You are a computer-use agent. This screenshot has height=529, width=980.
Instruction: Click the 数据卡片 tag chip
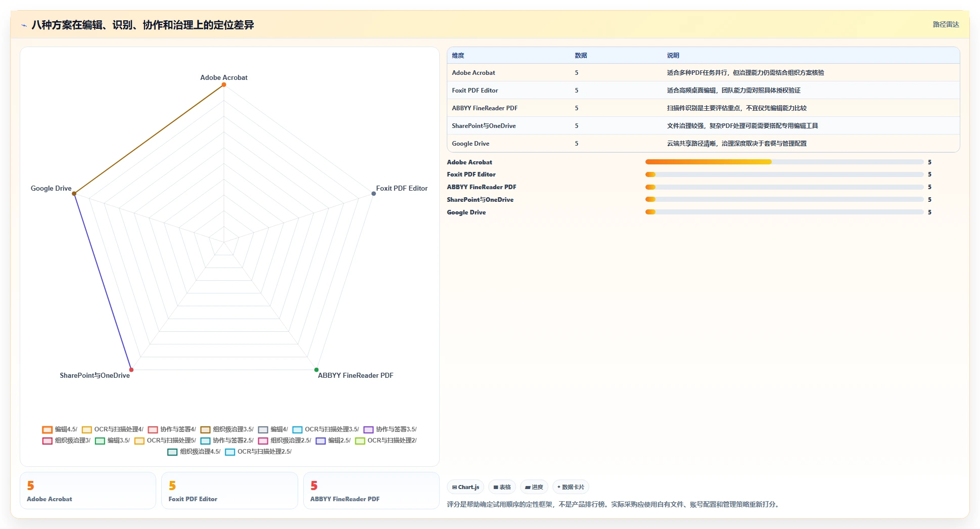pos(571,487)
